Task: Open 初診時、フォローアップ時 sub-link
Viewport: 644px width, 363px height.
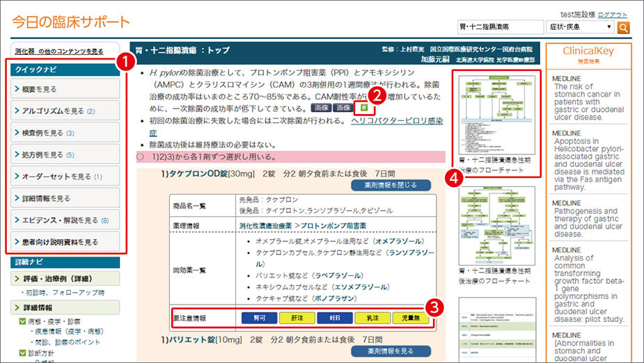Action: (x=65, y=293)
